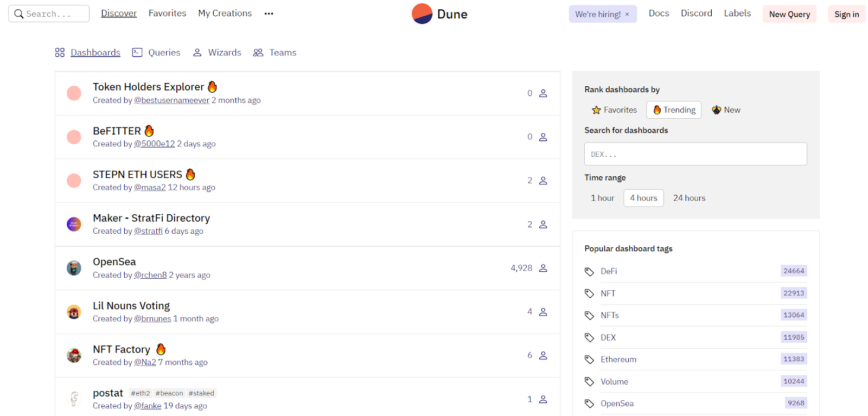Click the Ethereum tag icon
Viewport: 868px width, 416px height.
[589, 360]
